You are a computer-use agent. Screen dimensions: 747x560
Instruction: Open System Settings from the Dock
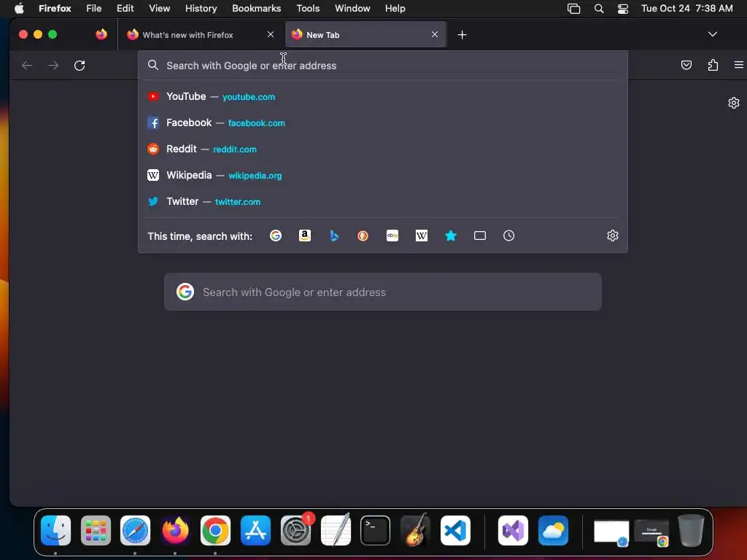coord(296,530)
